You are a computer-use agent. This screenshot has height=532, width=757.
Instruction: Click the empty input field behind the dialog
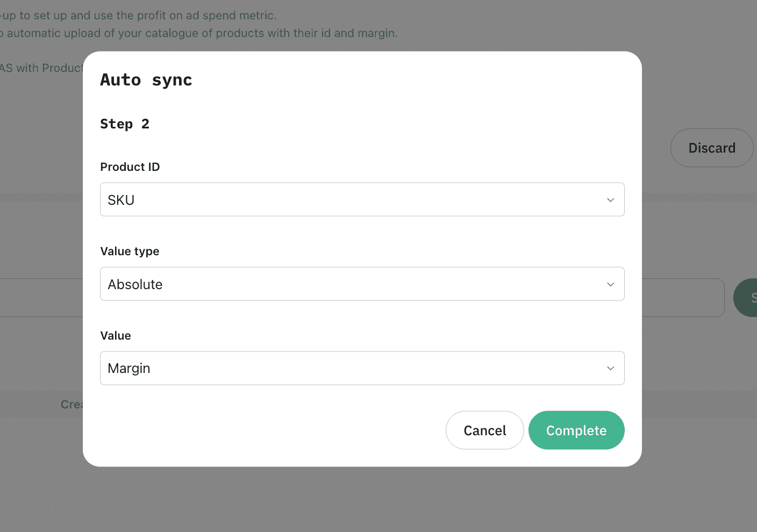pyautogui.click(x=683, y=297)
